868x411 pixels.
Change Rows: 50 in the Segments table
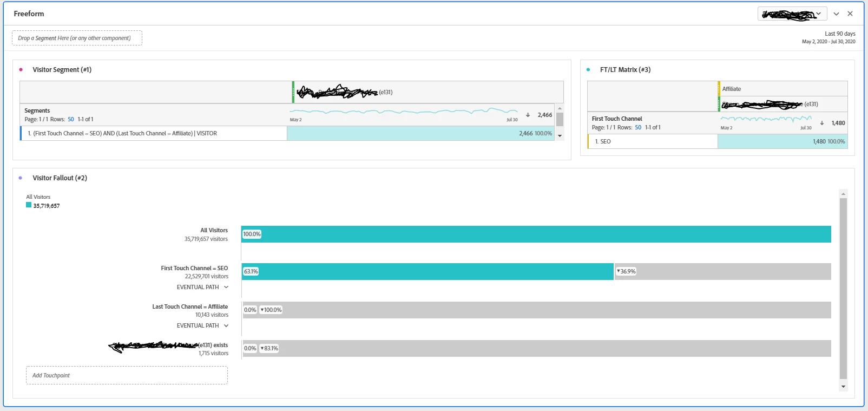(71, 119)
